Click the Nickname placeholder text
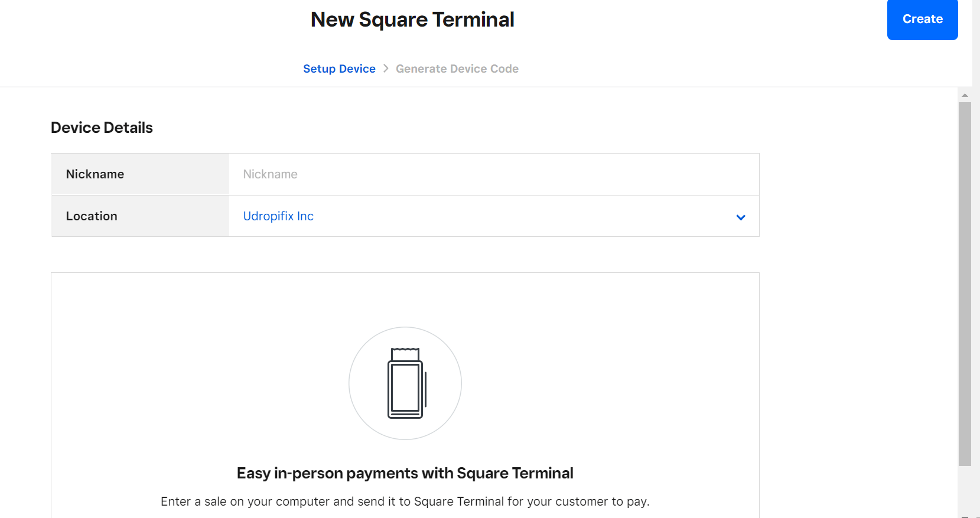Screen dimensions: 980x518 pyautogui.click(x=269, y=174)
